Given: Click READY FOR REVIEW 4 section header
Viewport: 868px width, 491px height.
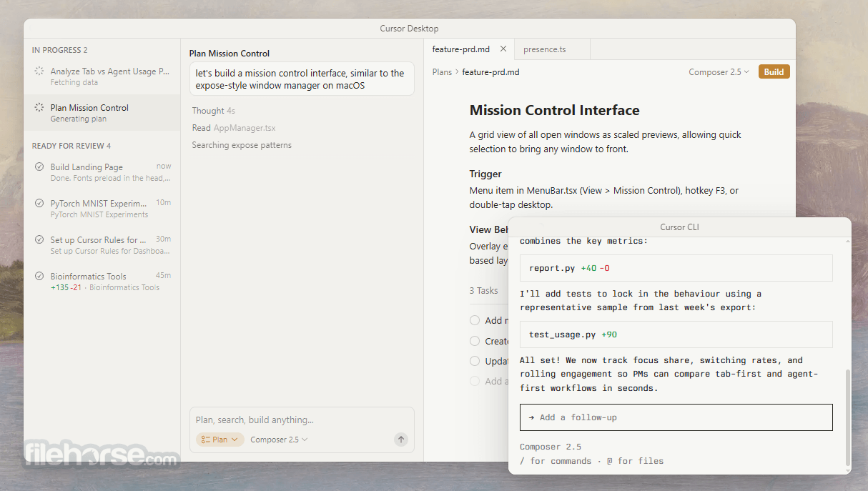Looking at the screenshot, I should [x=71, y=146].
